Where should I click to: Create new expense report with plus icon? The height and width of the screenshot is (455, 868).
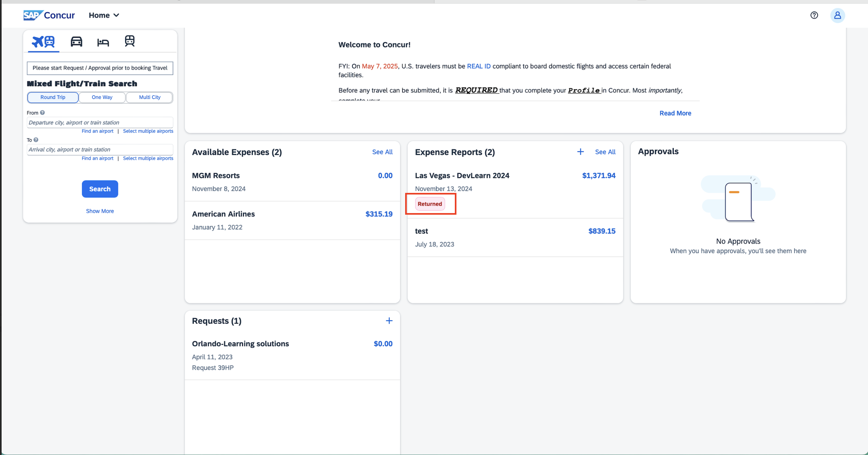click(x=580, y=152)
